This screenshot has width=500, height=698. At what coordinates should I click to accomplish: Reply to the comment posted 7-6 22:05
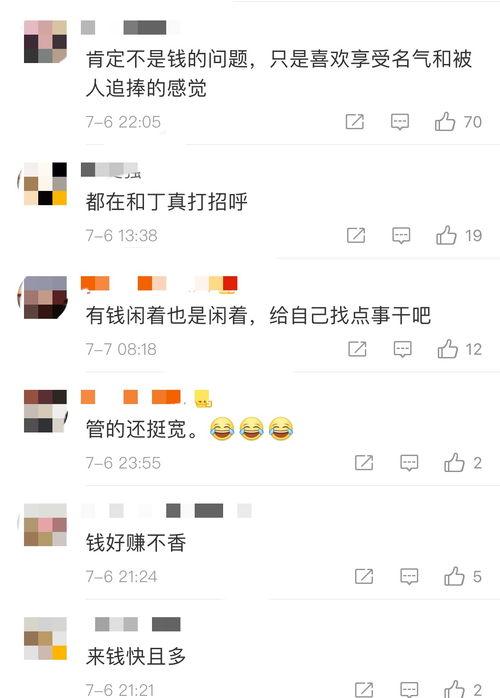coord(400,122)
